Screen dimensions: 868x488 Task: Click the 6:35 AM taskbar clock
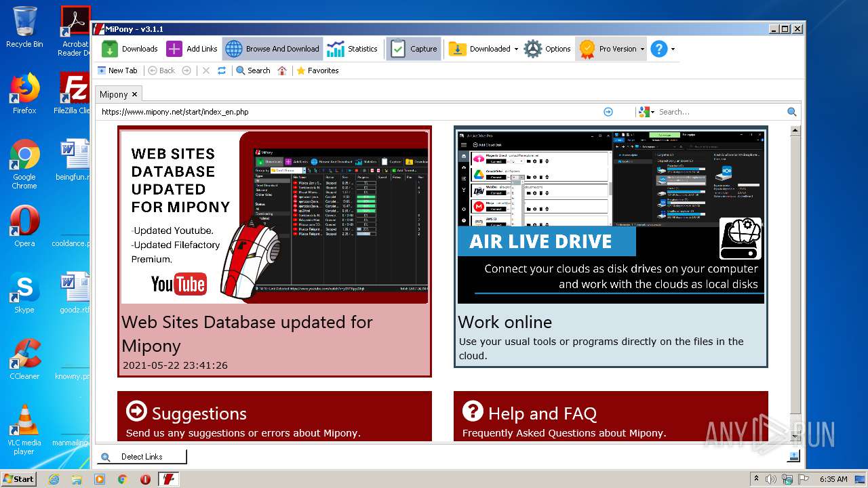pos(833,479)
